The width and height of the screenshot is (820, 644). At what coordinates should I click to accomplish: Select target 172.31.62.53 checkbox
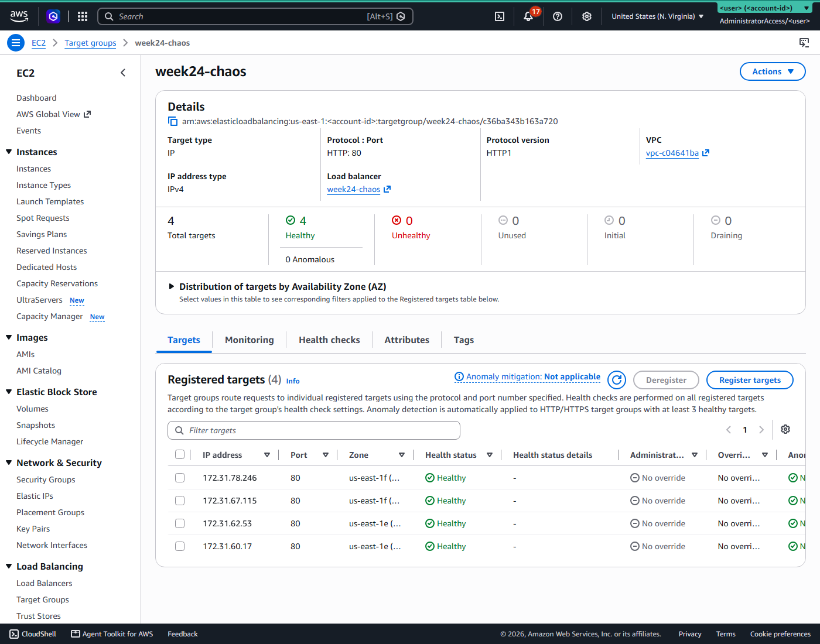(180, 523)
